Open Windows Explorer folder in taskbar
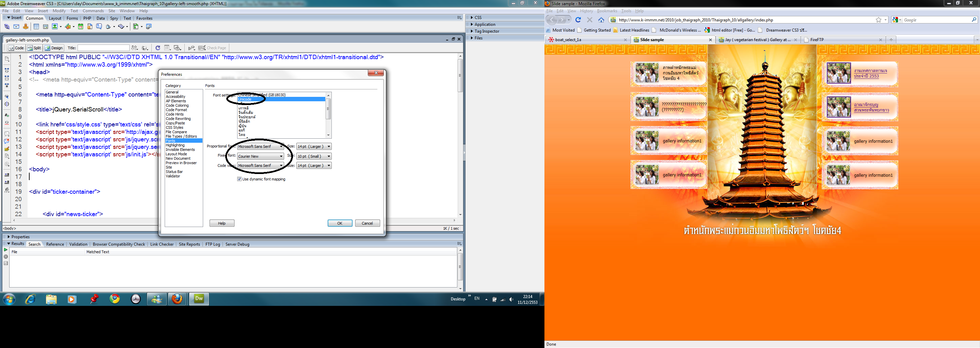 [x=51, y=299]
